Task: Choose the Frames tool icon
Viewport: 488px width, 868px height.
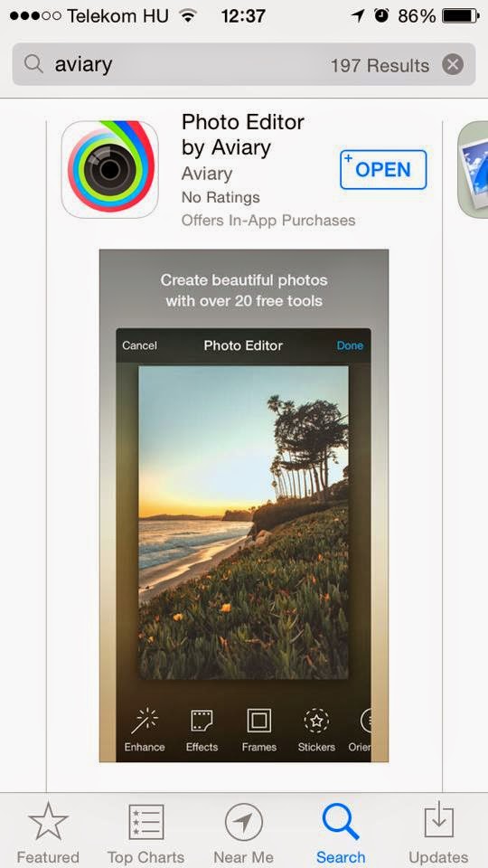Action: coord(259,722)
